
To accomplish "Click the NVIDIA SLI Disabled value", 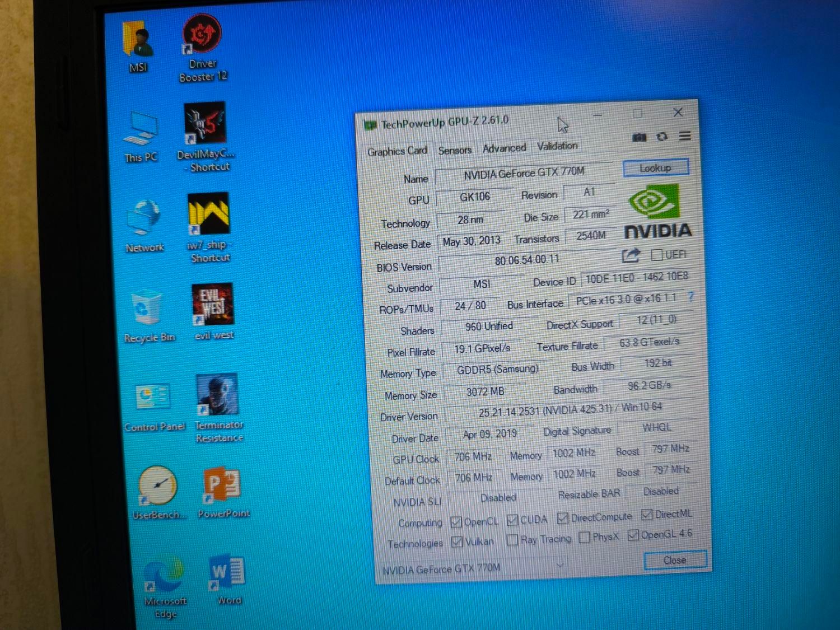I will 498,498.
